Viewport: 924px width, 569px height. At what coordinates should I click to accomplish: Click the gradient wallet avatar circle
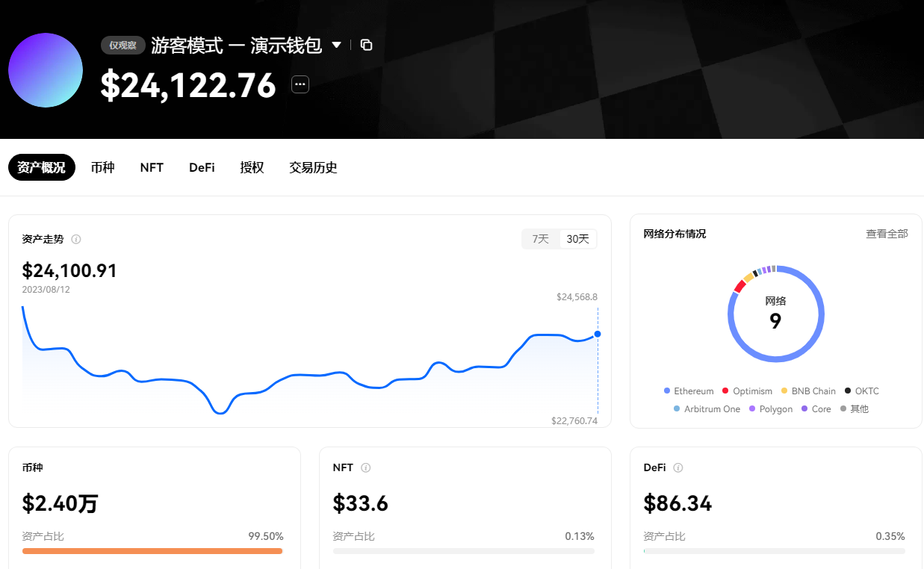(x=46, y=70)
